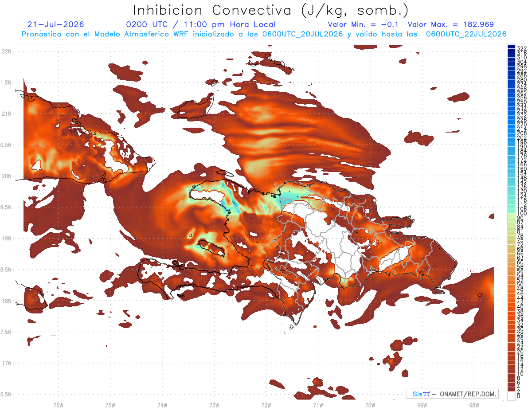The image size is (532, 411).
Task: Click the '250' colorbar value label
Action: tap(522, 102)
